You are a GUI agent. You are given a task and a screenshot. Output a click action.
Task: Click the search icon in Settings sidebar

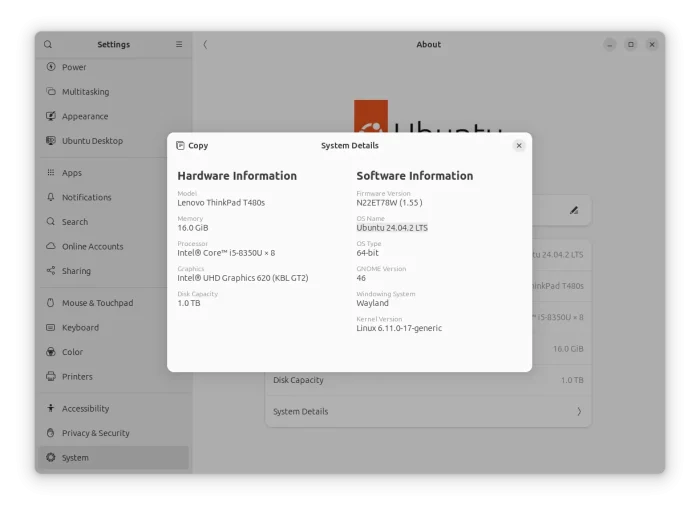48,44
